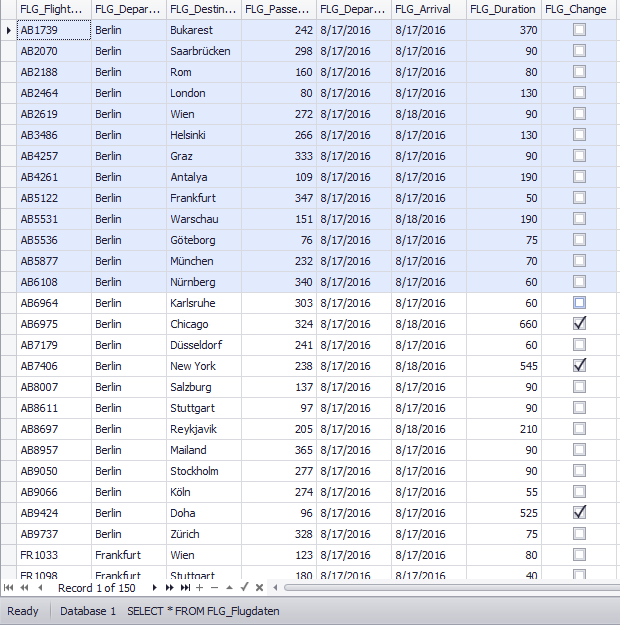
Task: Sort by FLG_Flight column header
Action: point(54,10)
